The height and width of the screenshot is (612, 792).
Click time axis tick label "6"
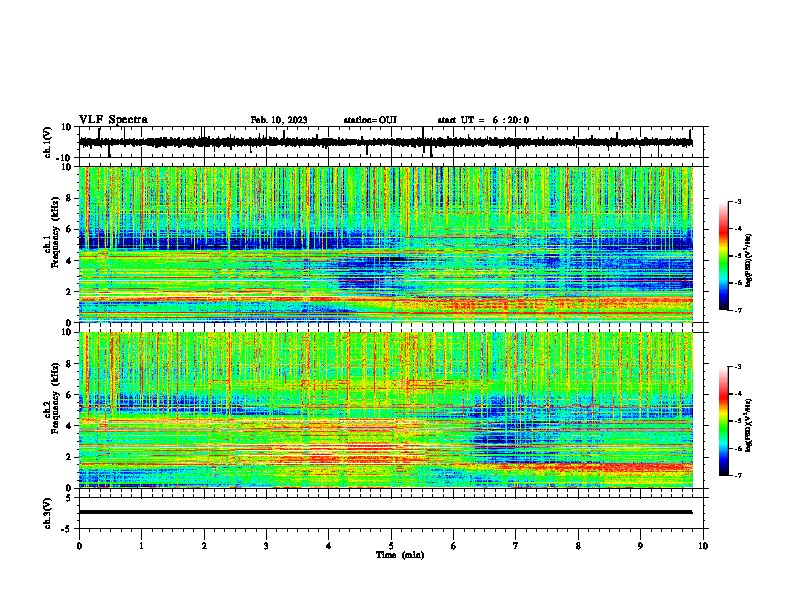pyautogui.click(x=454, y=546)
